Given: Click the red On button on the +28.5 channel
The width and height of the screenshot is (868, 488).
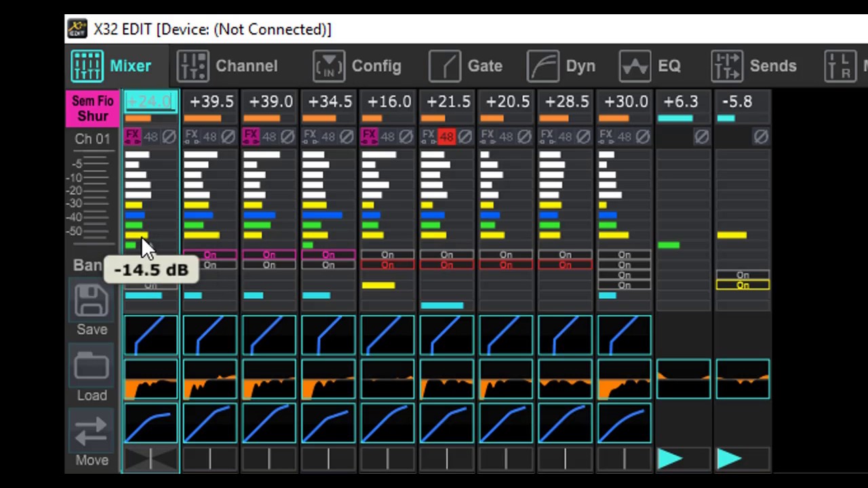Looking at the screenshot, I should [565, 265].
